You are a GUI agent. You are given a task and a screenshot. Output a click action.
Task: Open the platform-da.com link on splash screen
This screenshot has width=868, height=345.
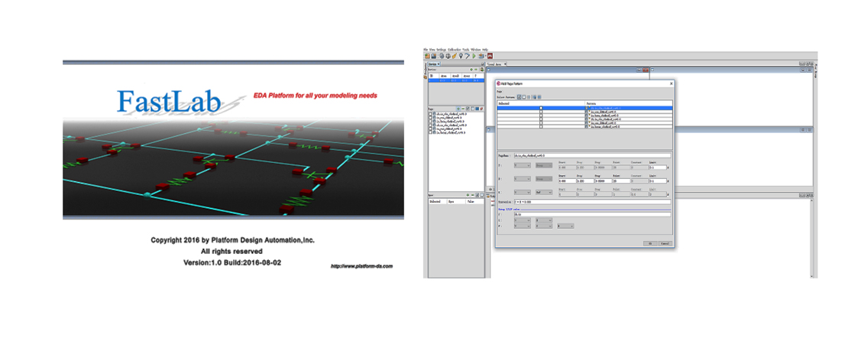point(361,266)
